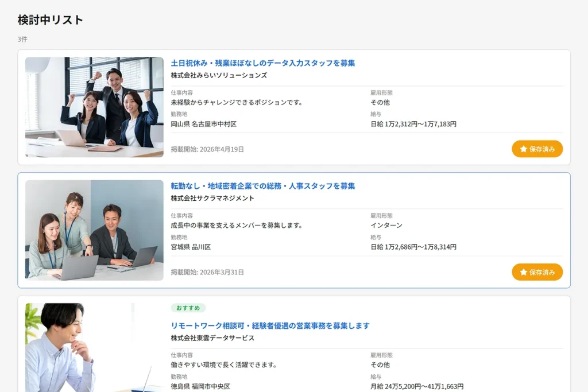Select その他 employment type in 東雲データサービス card
Viewport: 588px width, 392px height.
(x=380, y=364)
